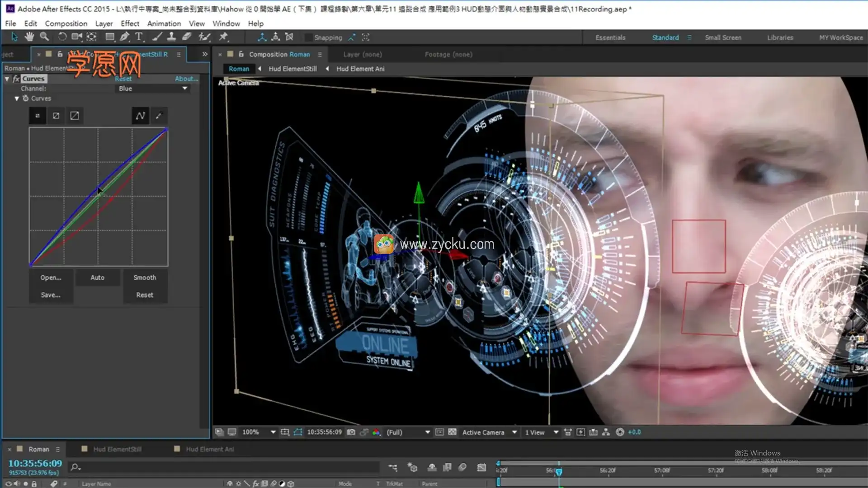Screen dimensions: 868x488
Task: Switch to the Hud ElementStill timeline tab
Action: [x=117, y=449]
